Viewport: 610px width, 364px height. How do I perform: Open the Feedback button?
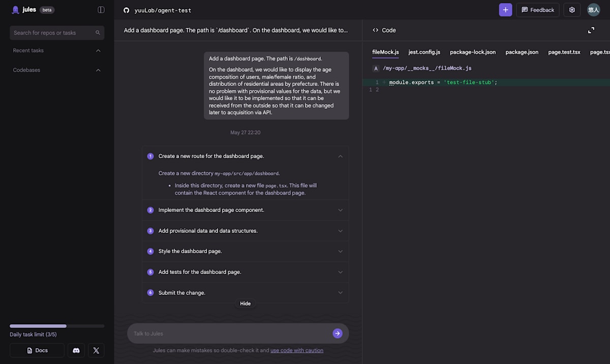click(538, 10)
